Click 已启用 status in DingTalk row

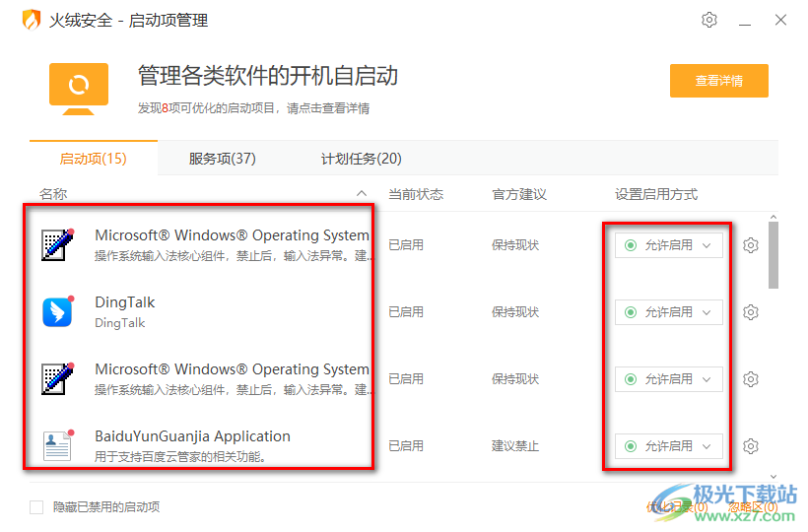(x=406, y=312)
